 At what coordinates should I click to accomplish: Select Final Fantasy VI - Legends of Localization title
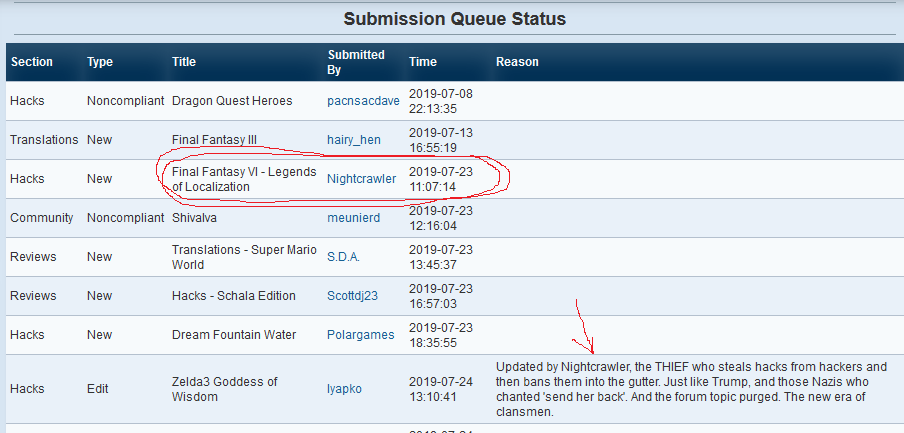point(244,179)
